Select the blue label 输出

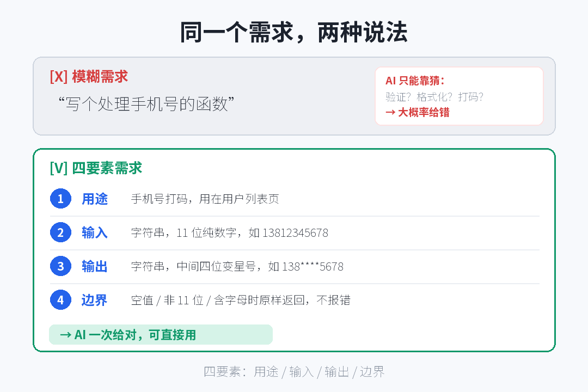(95, 266)
